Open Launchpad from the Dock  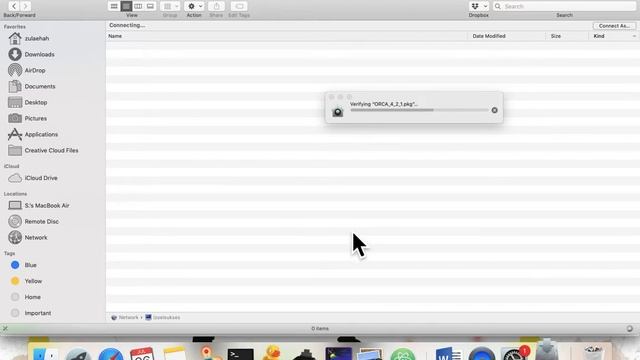tap(78, 354)
